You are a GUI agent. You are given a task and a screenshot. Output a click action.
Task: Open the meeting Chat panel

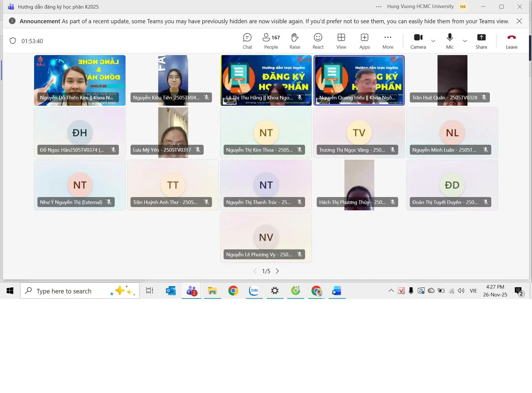247,41
